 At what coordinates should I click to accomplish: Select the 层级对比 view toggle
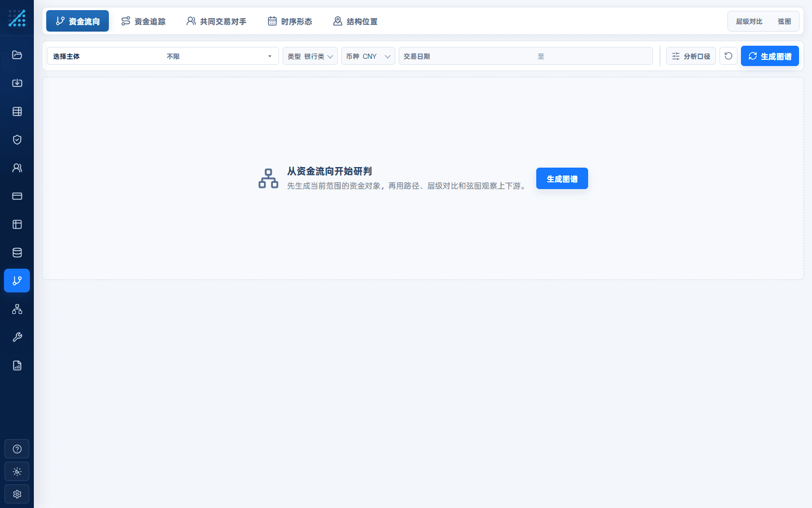coord(749,21)
